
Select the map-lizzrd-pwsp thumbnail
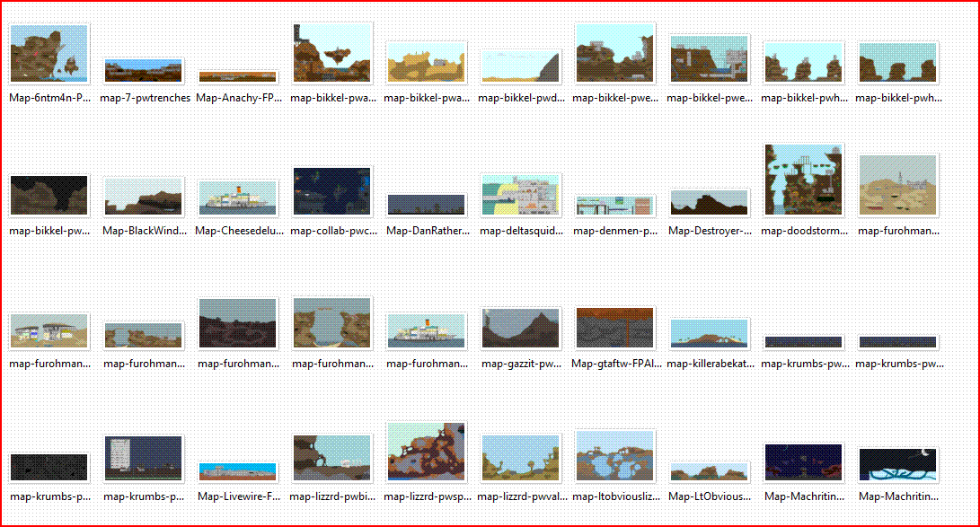pyautogui.click(x=427, y=452)
